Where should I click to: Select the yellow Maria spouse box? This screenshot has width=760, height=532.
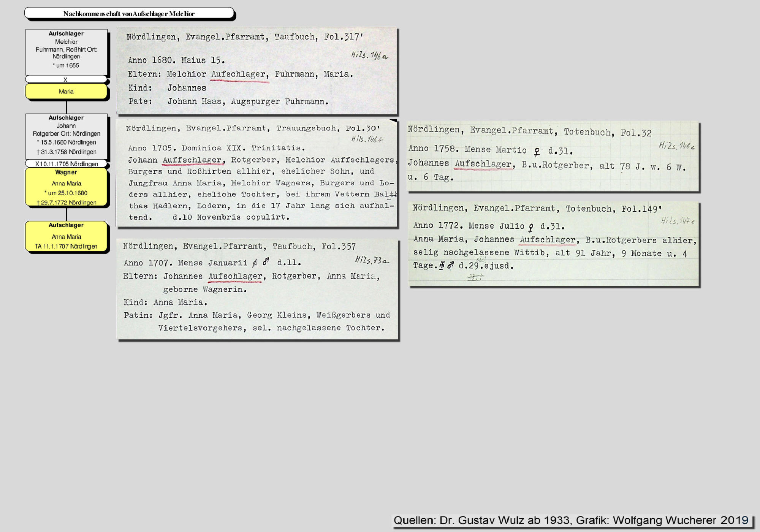tap(66, 92)
